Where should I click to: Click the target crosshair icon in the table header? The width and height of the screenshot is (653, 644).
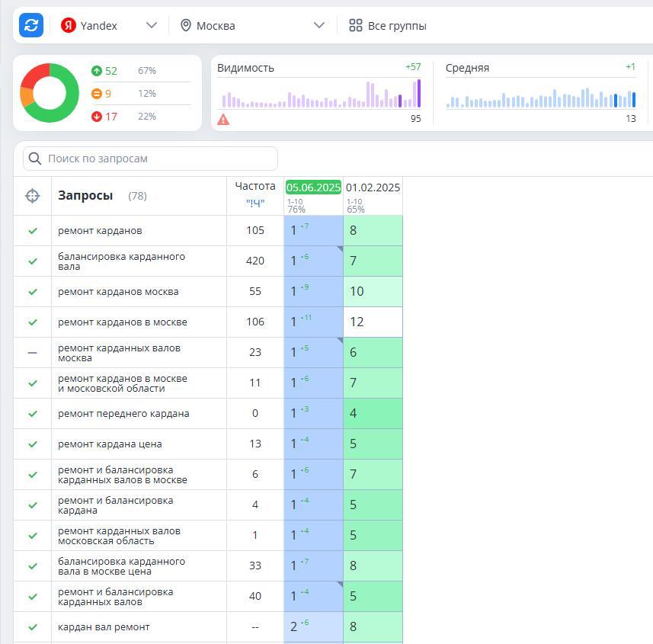pyautogui.click(x=32, y=196)
